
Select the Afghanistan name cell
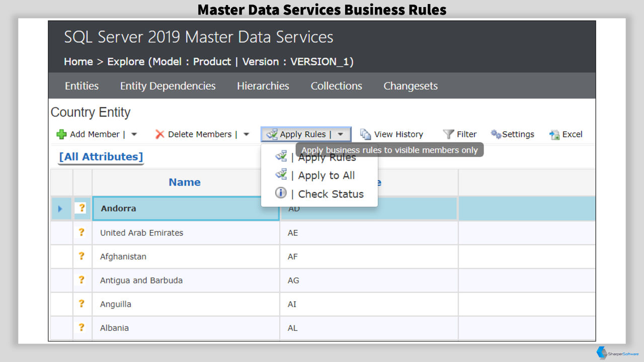pos(186,256)
